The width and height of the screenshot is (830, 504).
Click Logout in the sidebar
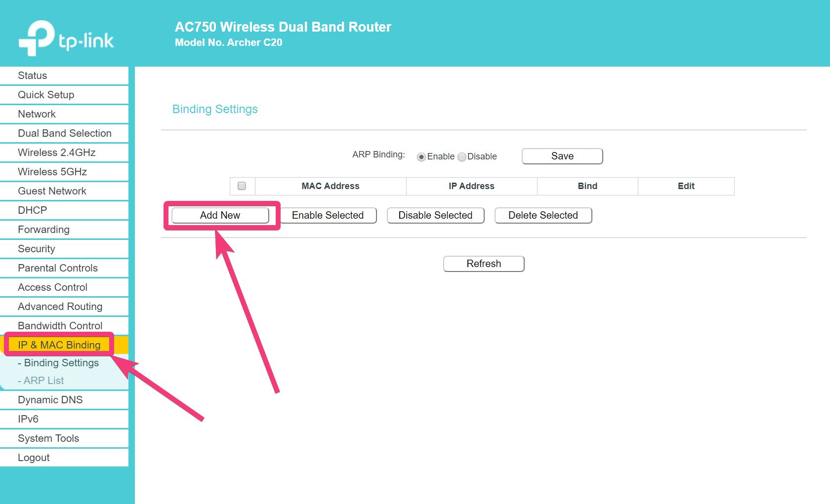click(x=34, y=458)
